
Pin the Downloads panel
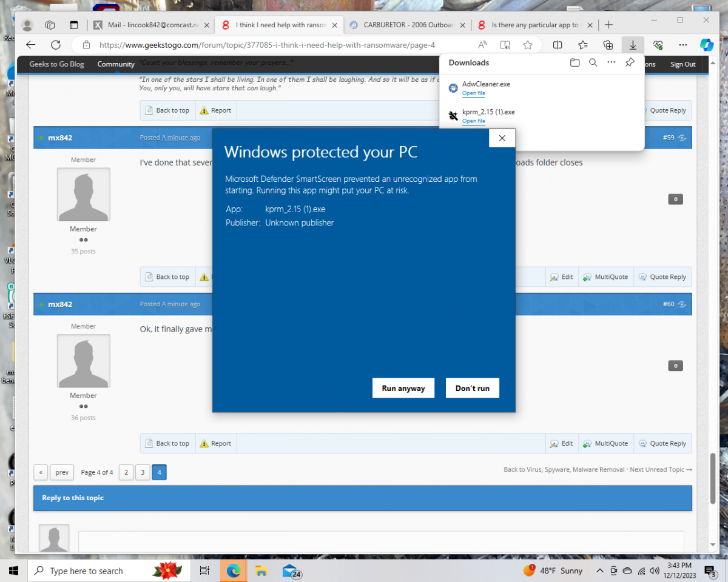(x=630, y=62)
